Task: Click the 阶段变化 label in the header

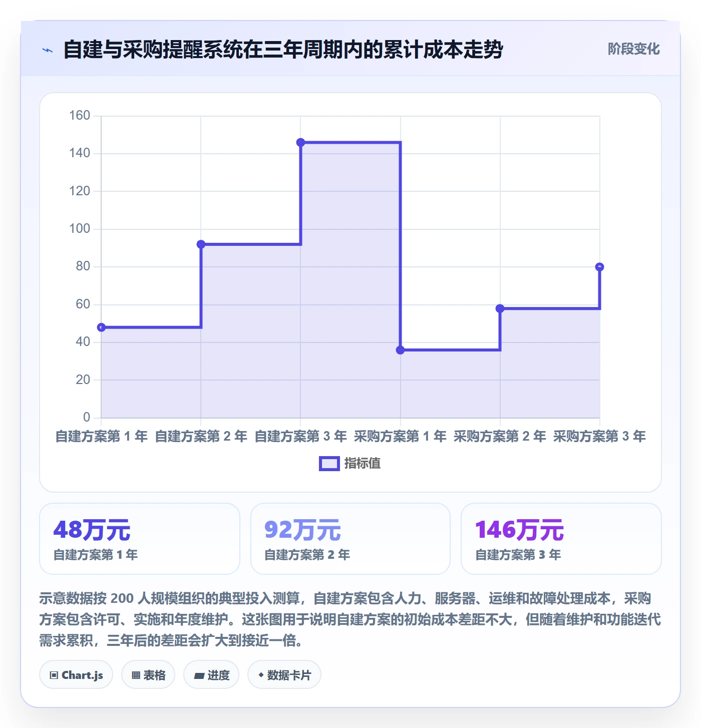Action: pyautogui.click(x=633, y=49)
